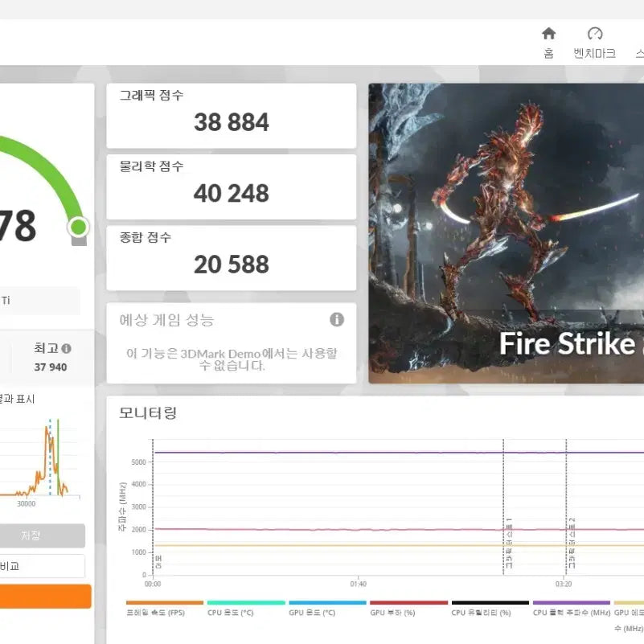This screenshot has height=644, width=644.
Task: Click info icon in 예상 게임 성능 card
Action: [x=337, y=319]
